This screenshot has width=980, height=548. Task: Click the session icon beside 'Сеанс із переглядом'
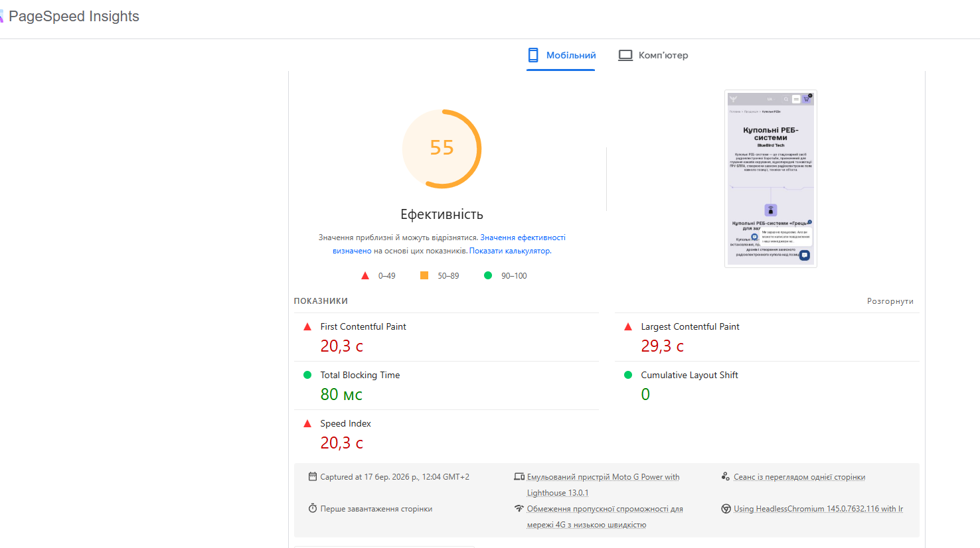pyautogui.click(x=726, y=476)
